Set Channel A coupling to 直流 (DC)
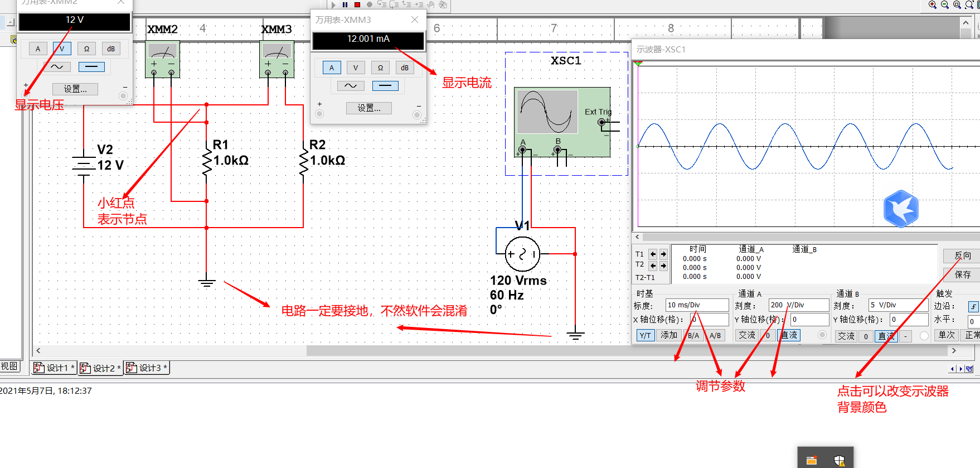 coord(789,335)
